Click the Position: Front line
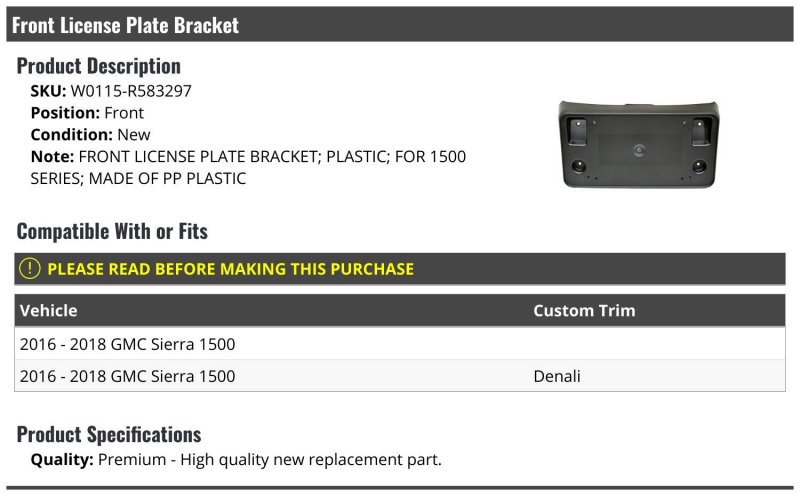 point(87,113)
